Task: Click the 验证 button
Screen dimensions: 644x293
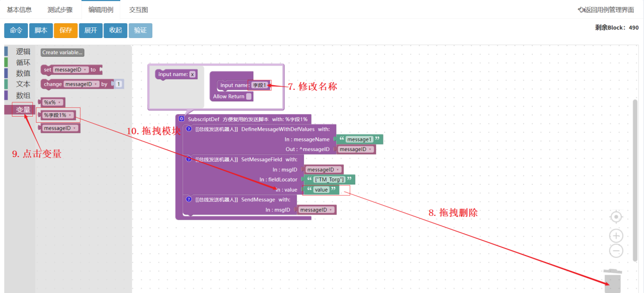Action: point(140,30)
